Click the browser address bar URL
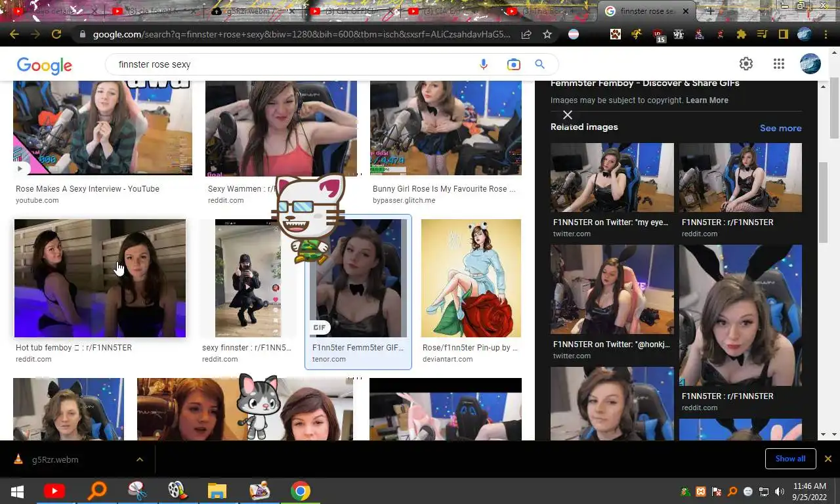 coord(301,34)
